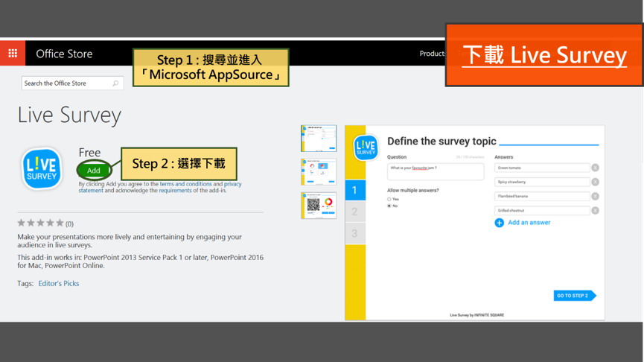Click step 1 in survey preview
This screenshot has width=644, height=362.
(x=355, y=190)
